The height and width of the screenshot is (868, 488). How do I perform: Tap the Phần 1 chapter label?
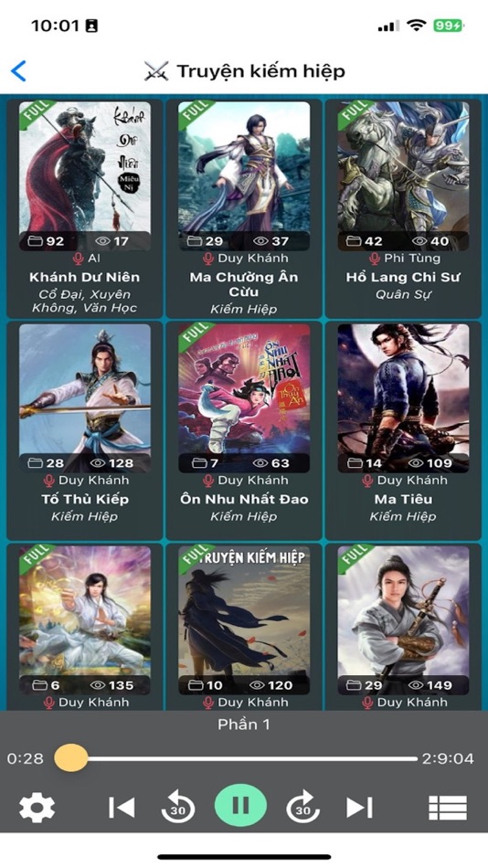(x=244, y=724)
